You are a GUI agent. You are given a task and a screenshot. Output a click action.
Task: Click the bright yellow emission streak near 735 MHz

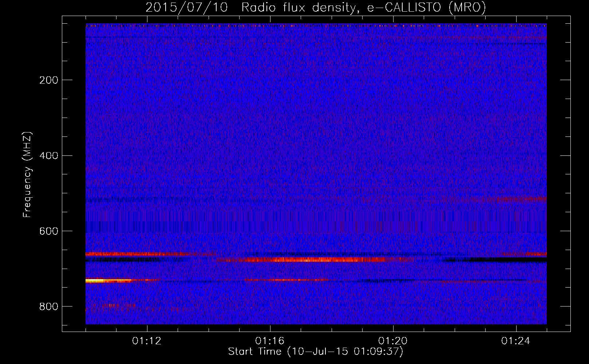[108, 281]
